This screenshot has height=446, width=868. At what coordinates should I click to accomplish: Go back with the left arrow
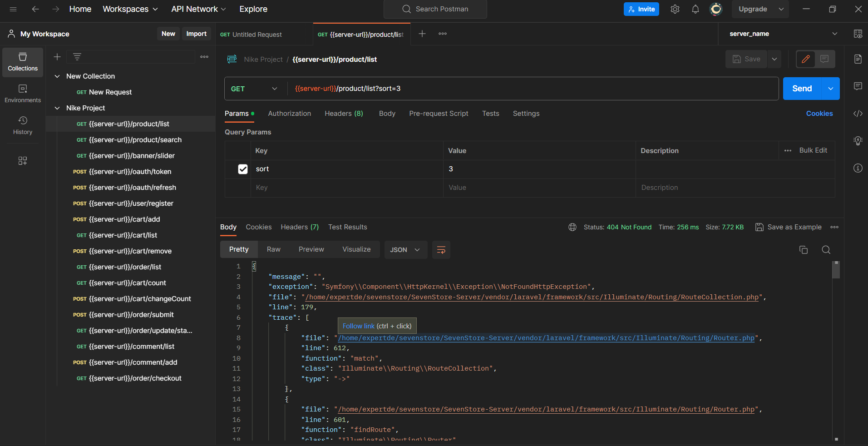pos(35,9)
